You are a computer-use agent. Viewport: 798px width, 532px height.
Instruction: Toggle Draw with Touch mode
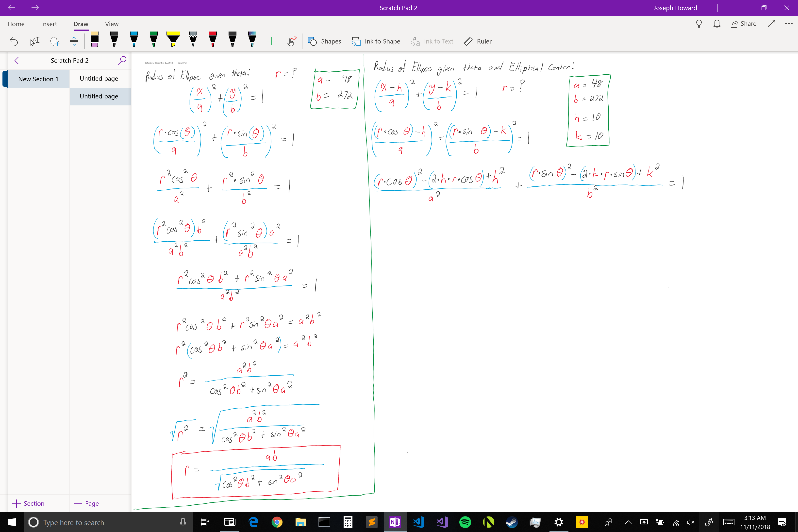[x=291, y=41]
